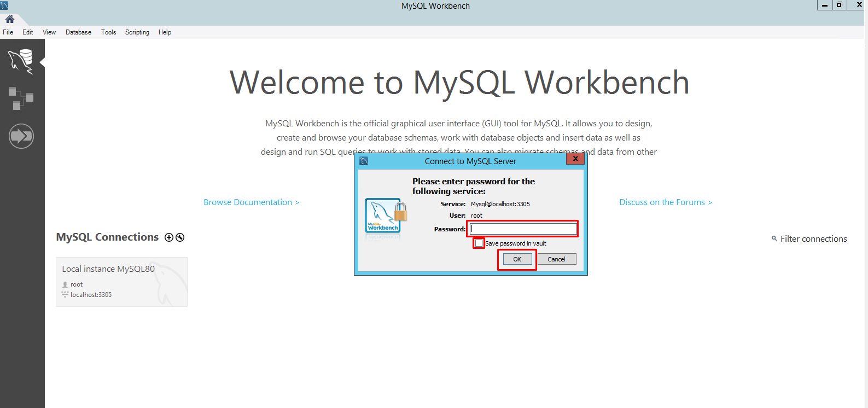
Task: Open the File menu
Action: click(x=8, y=32)
